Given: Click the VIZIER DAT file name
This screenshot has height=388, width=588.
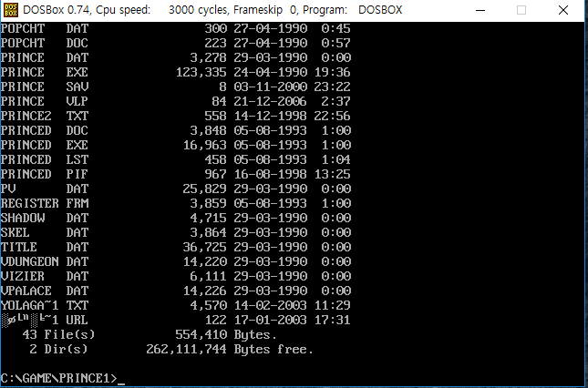Looking at the screenshot, I should click(45, 277).
